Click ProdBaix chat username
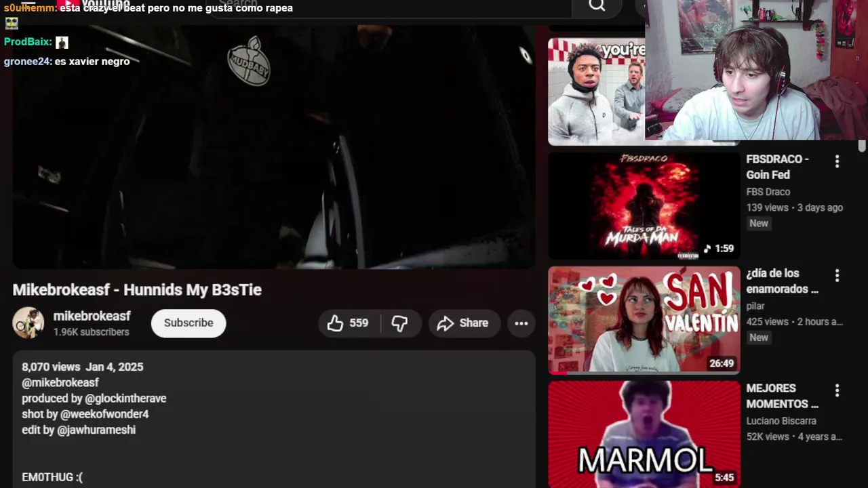The height and width of the screenshot is (488, 868). 27,42
